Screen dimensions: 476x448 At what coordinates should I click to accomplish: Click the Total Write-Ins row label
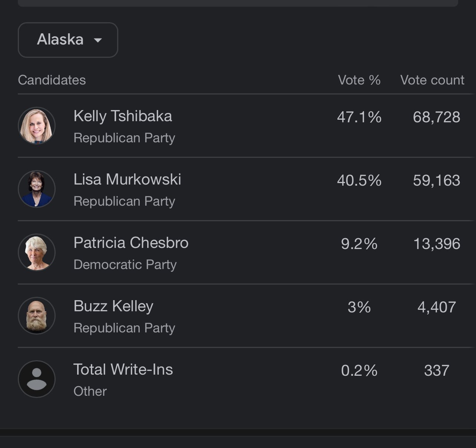tap(123, 369)
